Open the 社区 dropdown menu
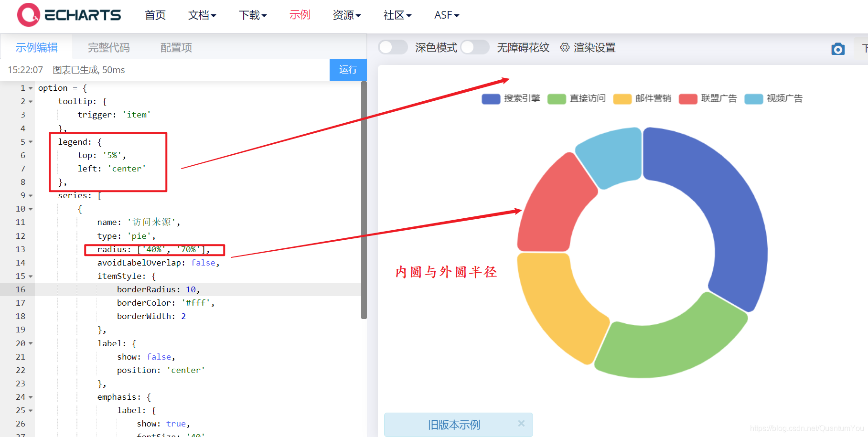Viewport: 868px width, 437px height. coord(397,15)
